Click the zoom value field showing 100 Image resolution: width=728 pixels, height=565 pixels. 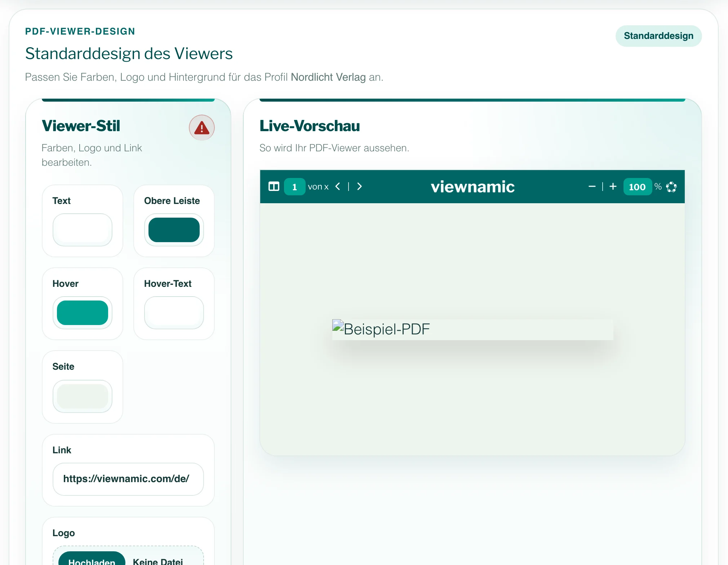pyautogui.click(x=638, y=187)
